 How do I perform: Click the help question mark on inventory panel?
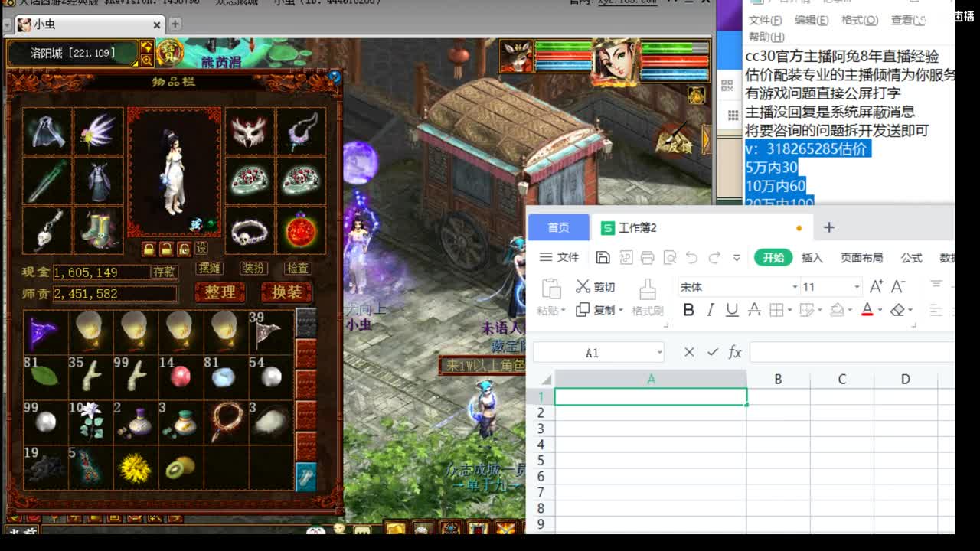coord(335,77)
